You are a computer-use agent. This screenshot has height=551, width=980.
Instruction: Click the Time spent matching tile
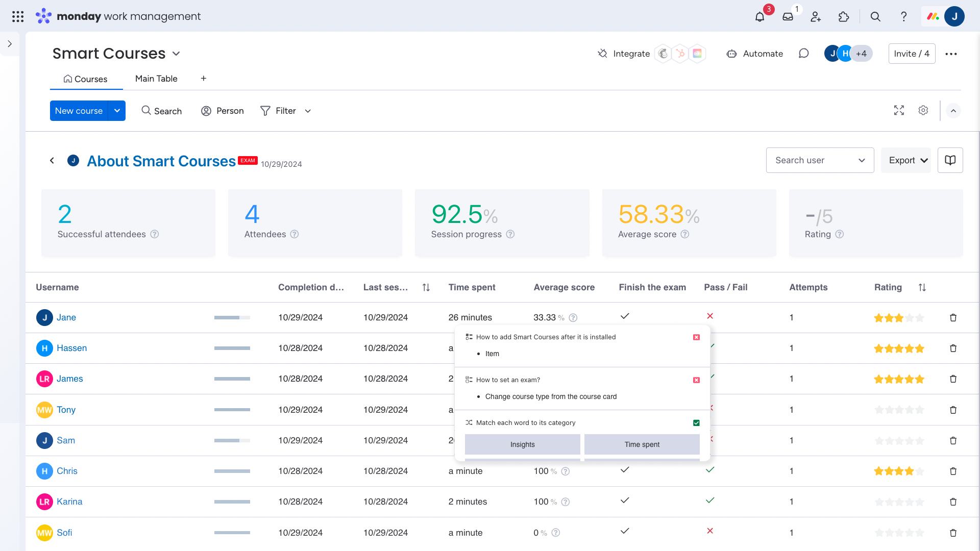(642, 444)
